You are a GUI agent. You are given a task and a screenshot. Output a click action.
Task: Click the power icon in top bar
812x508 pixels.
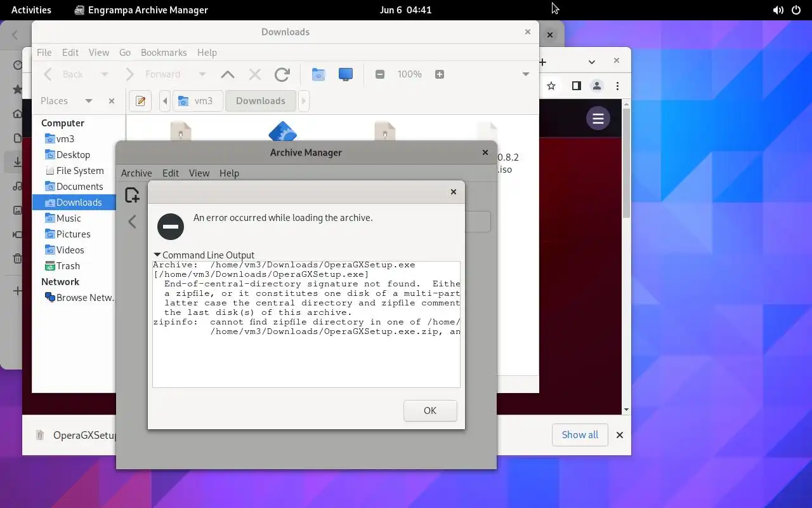point(796,10)
